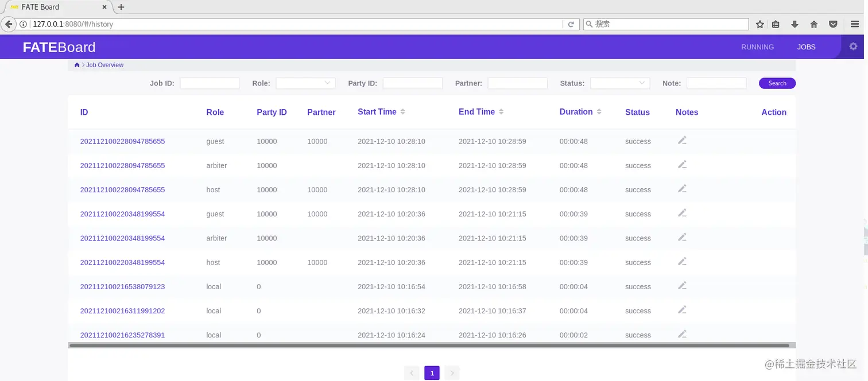Focus the Partner filter field
This screenshot has width=868, height=381.
coord(518,83)
